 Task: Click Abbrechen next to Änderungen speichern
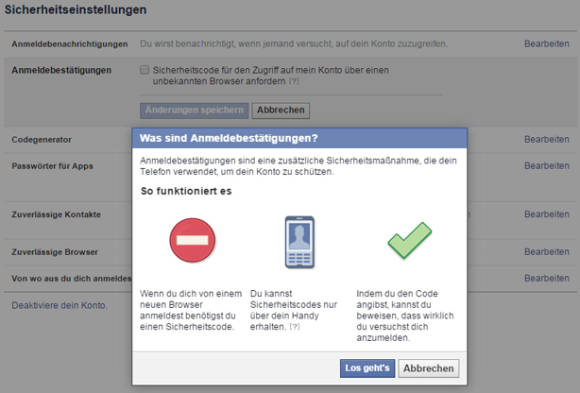pos(281,110)
